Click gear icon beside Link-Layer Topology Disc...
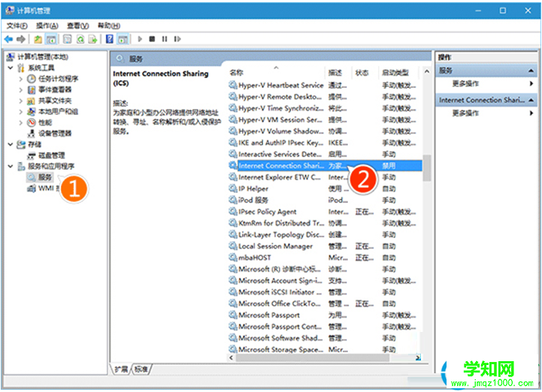The image size is (542, 392). pyautogui.click(x=232, y=234)
